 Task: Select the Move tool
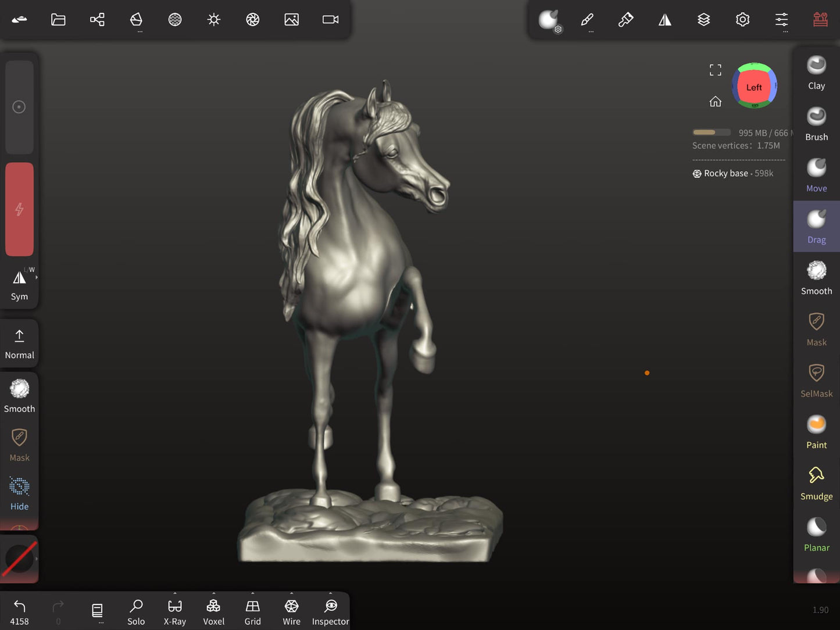coord(816,176)
